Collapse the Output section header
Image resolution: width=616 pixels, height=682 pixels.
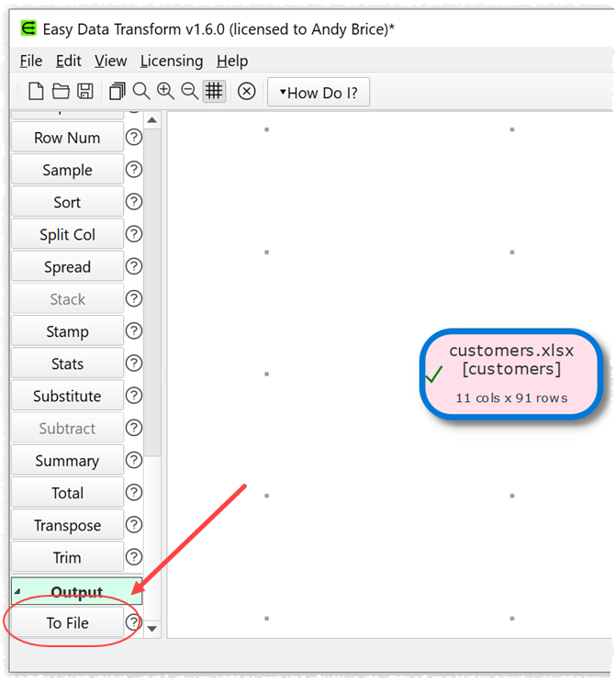pos(76,591)
